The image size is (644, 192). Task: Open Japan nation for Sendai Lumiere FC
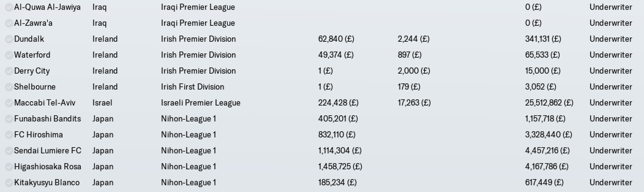click(x=103, y=151)
